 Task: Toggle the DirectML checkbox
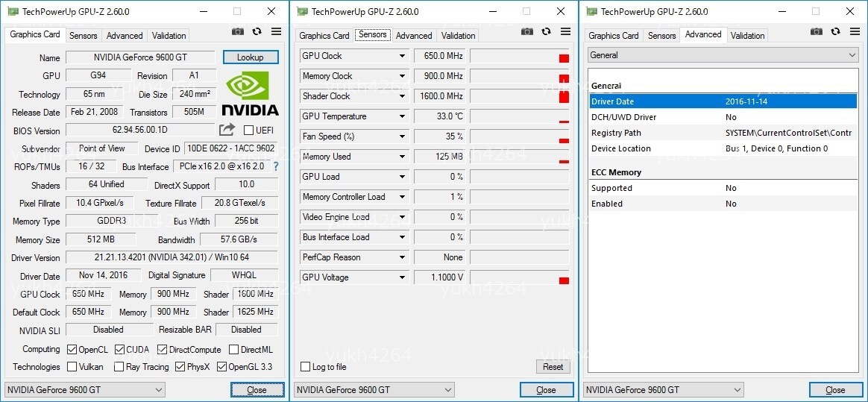[x=233, y=349]
